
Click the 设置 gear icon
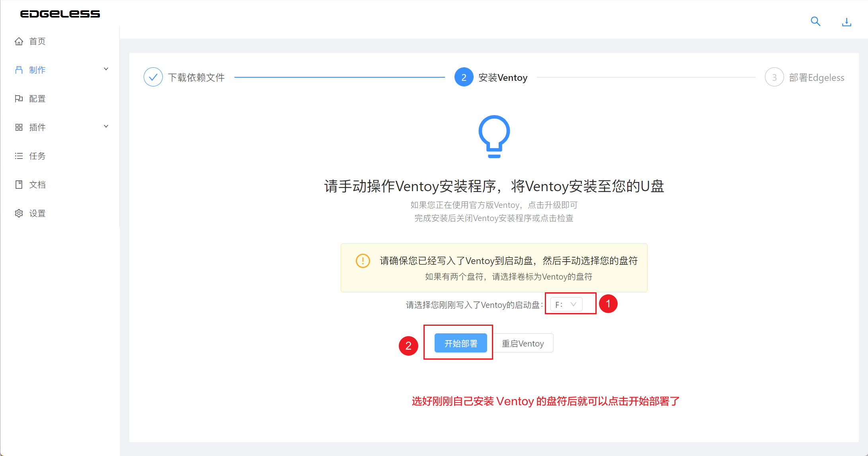coord(19,213)
